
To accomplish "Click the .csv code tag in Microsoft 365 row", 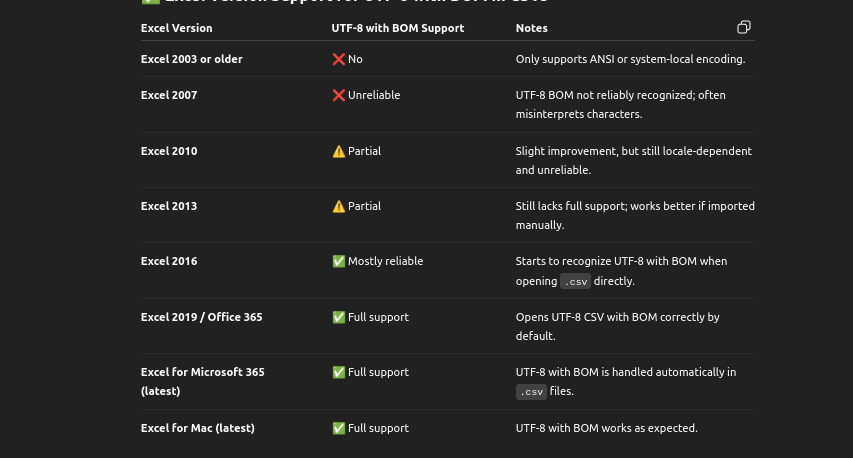I will (531, 392).
